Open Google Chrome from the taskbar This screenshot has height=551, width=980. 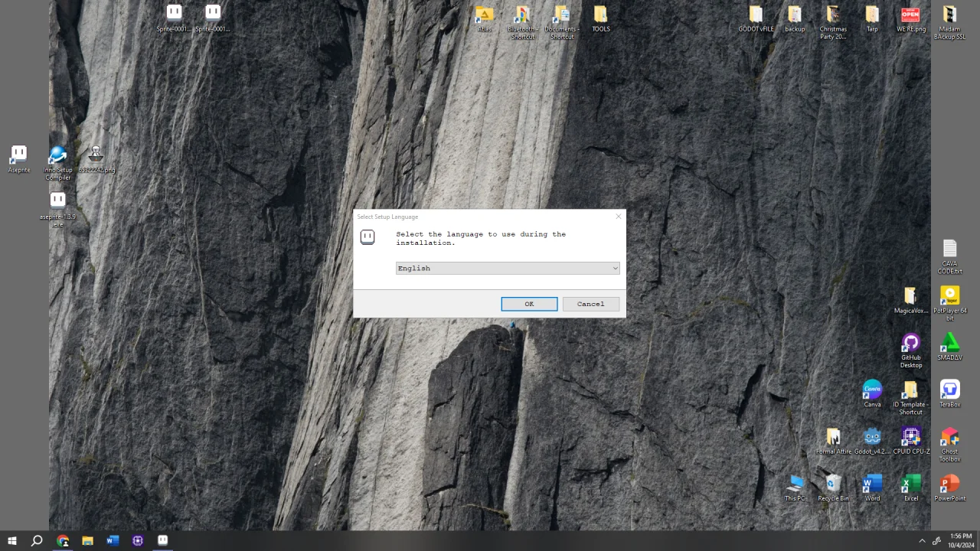63,540
